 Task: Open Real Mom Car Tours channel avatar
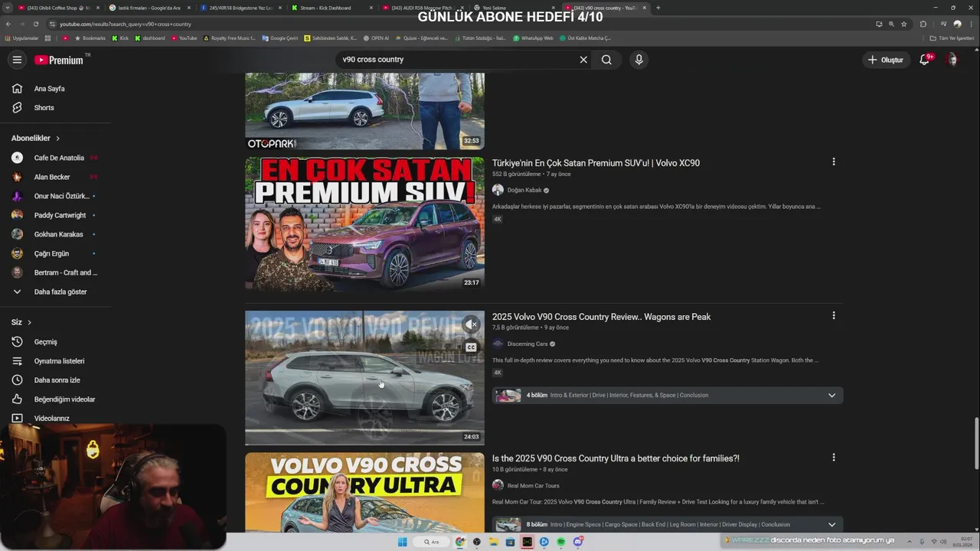click(498, 485)
